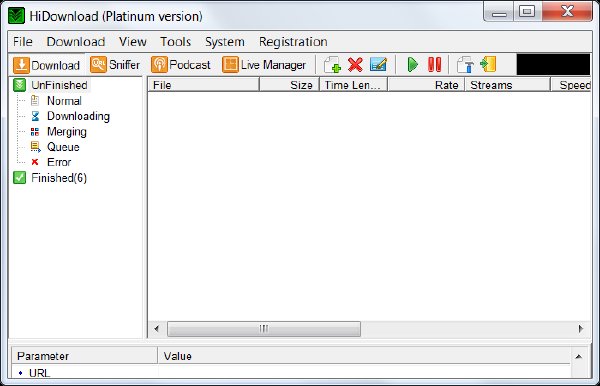Sort by the Size column header
This screenshot has width=600, height=386.
pyautogui.click(x=289, y=85)
